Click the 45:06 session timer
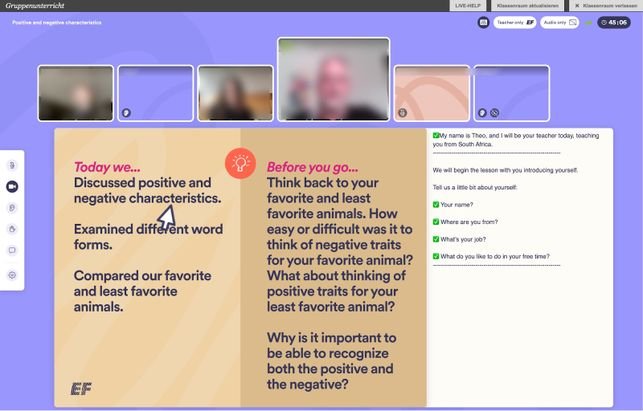The height and width of the screenshot is (411, 643). point(614,21)
